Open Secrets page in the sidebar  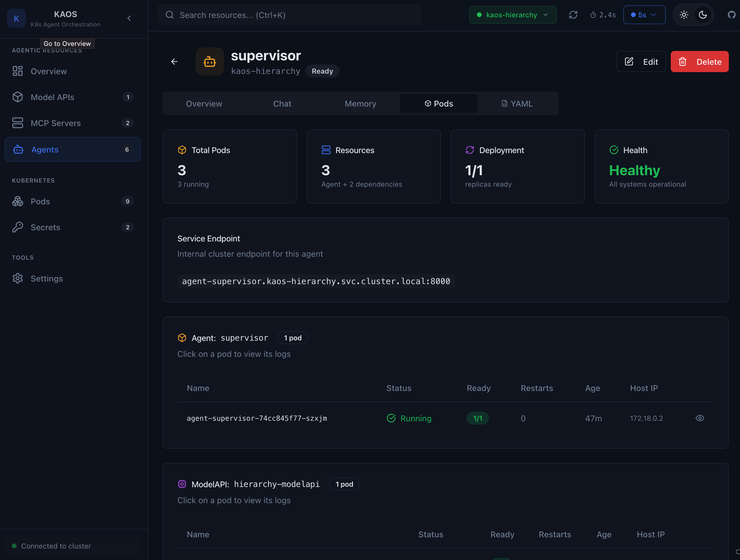pos(45,227)
